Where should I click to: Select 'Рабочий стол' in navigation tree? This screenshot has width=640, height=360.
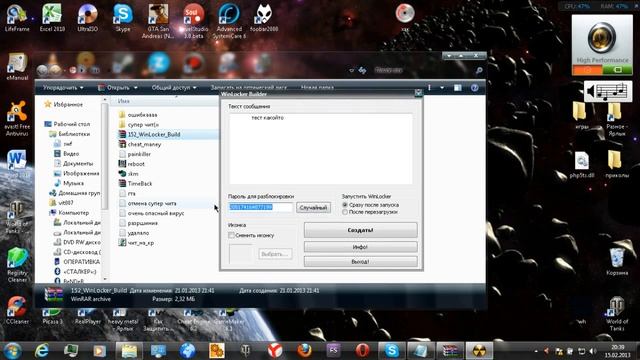[71, 124]
